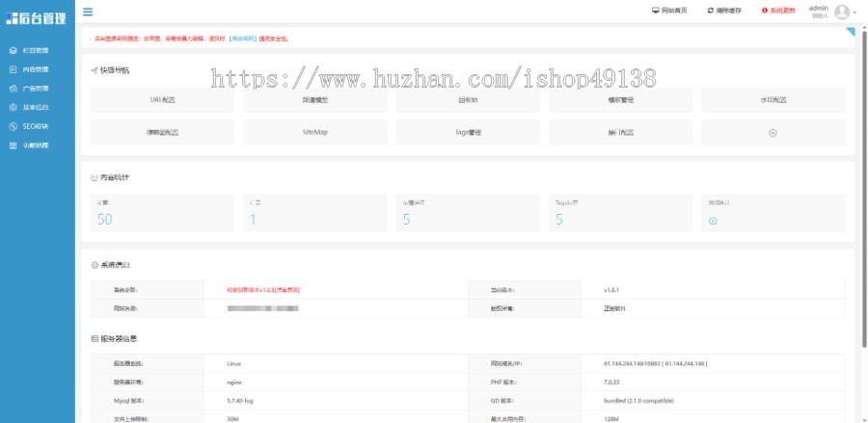This screenshot has width=868, height=423.
Task: Open the 水印配置 shortcut
Action: point(773,100)
